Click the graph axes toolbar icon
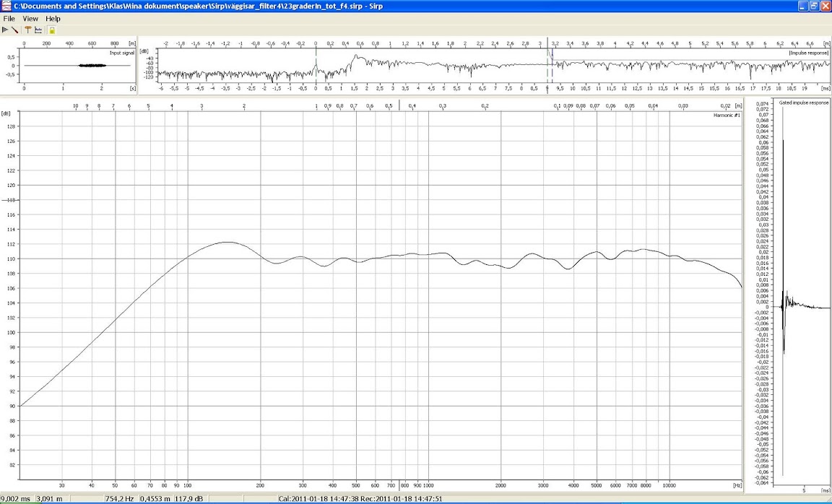 [x=38, y=30]
